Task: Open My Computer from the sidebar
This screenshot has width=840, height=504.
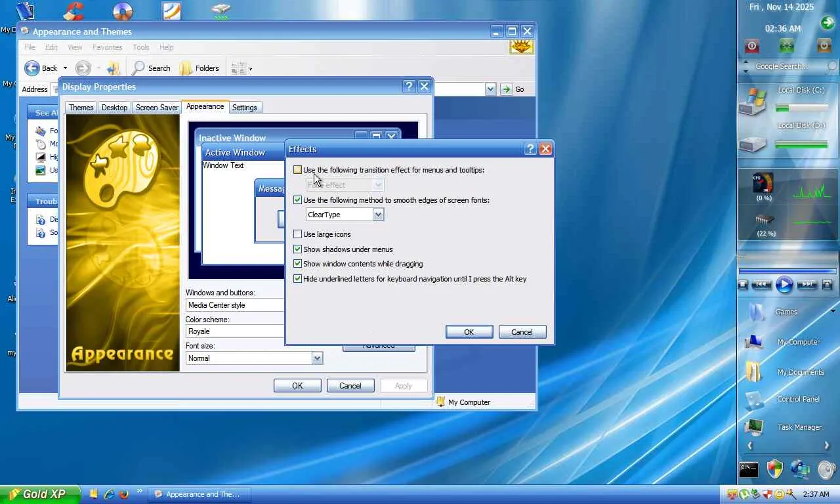Action: tap(799, 342)
